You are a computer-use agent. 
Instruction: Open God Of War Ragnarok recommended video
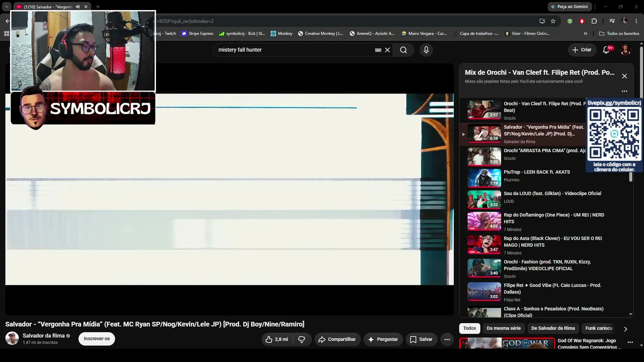507,343
